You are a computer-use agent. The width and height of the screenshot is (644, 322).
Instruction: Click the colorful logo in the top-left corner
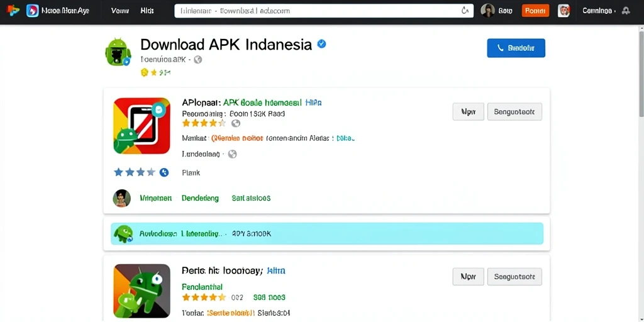pos(13,11)
